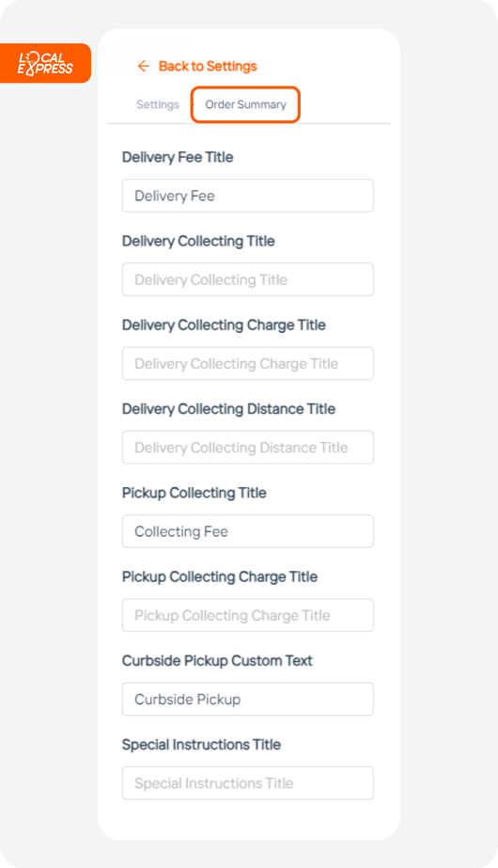
Task: Click the orange back arrow icon
Action: 144,67
